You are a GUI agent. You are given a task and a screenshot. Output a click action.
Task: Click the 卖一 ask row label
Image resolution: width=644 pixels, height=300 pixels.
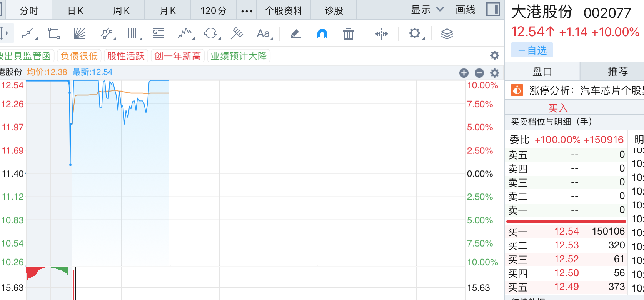point(518,210)
